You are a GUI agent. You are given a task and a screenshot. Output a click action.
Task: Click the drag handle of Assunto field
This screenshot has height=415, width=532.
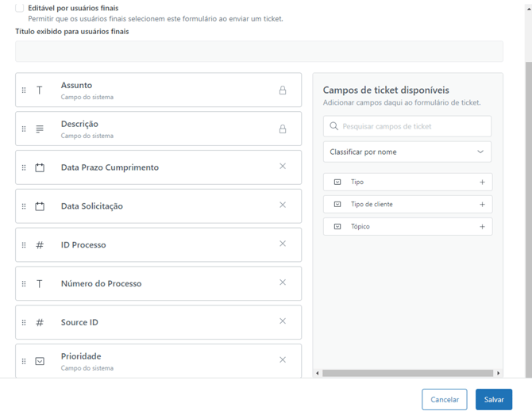[24, 90]
